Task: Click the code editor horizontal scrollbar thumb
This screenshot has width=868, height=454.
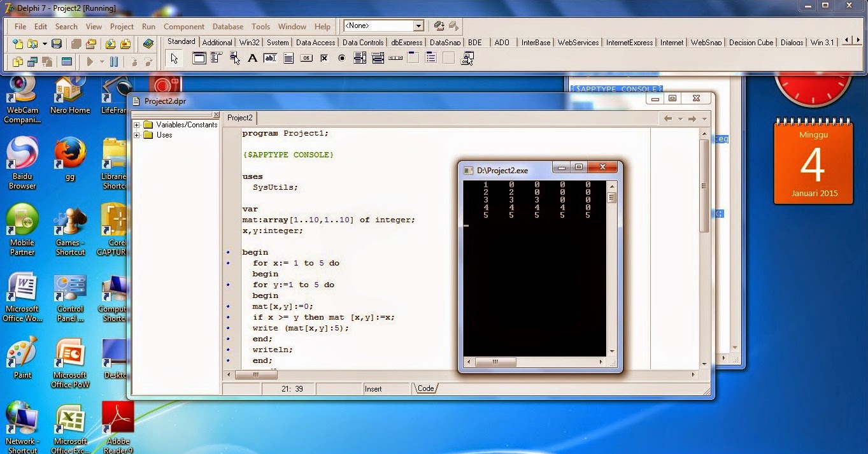Action: click(256, 375)
